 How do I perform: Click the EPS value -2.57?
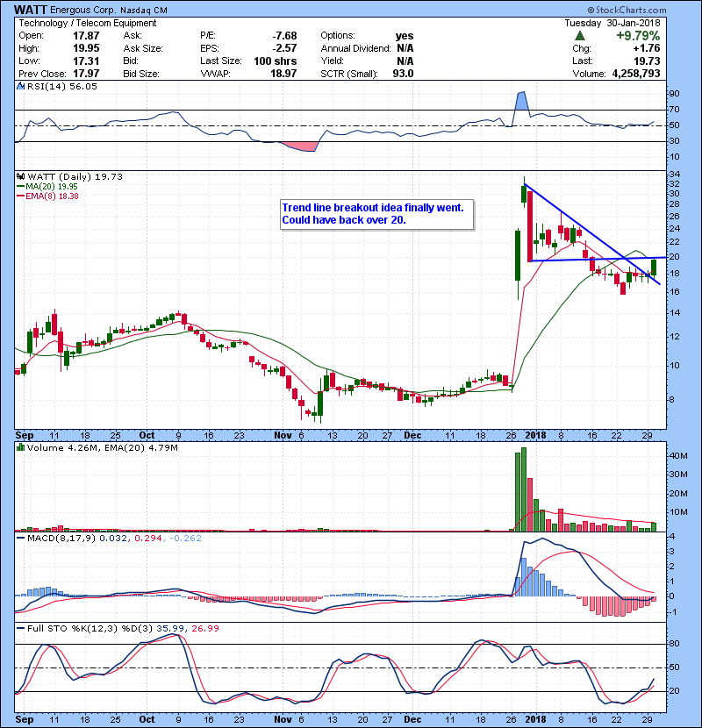(284, 48)
